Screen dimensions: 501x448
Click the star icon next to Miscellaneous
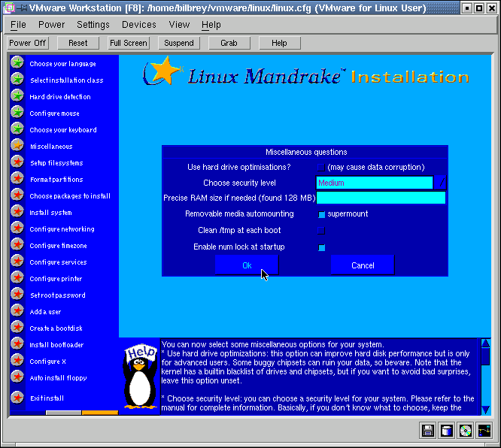click(17, 146)
